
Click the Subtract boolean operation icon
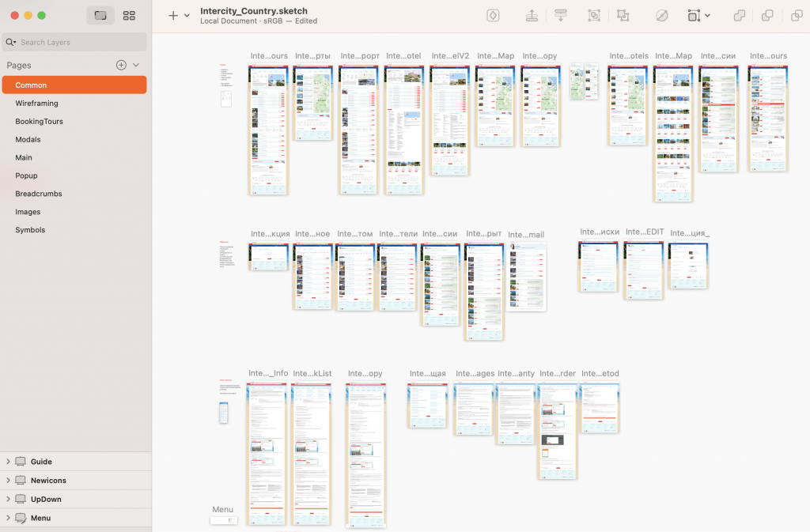point(767,16)
